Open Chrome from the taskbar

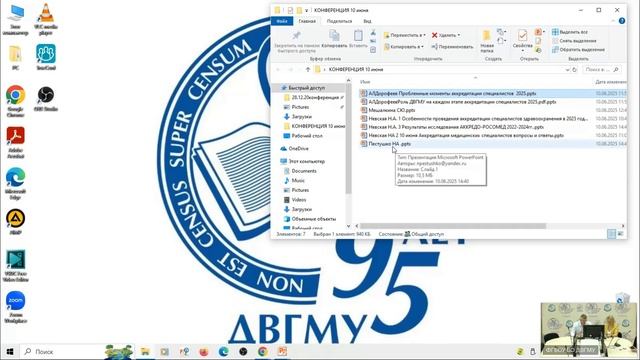262,351
